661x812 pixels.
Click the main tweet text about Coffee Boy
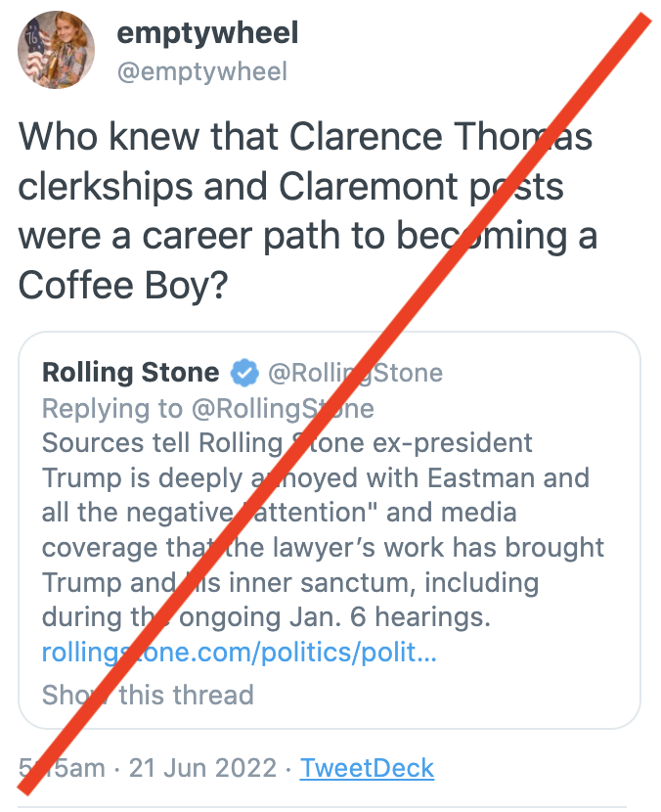coord(308,210)
